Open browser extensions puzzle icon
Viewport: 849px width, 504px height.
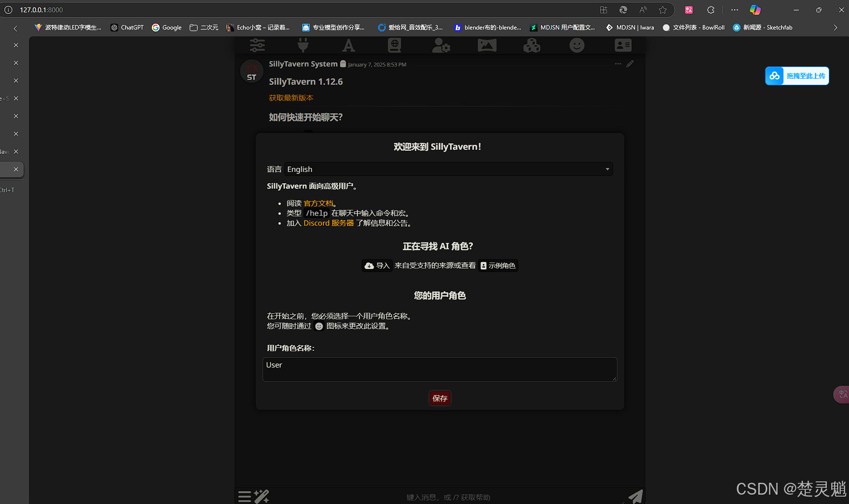[x=711, y=10]
